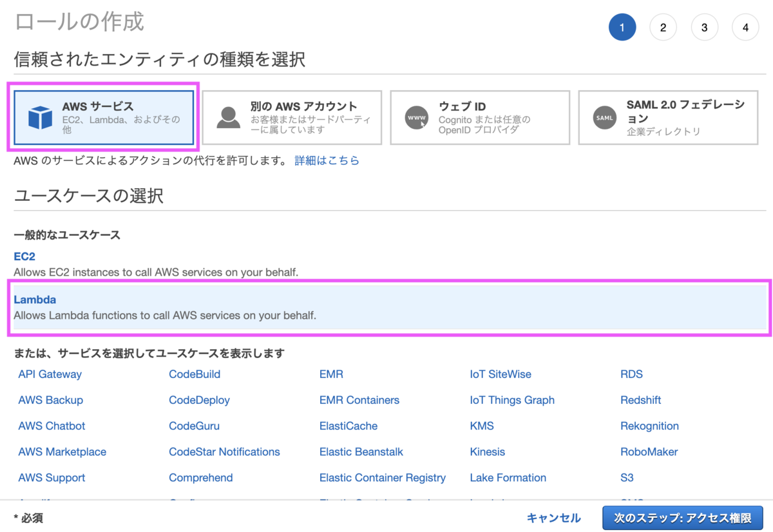This screenshot has height=532, width=773.
Task: Open the AWS Marketplace service link
Action: coord(62,451)
